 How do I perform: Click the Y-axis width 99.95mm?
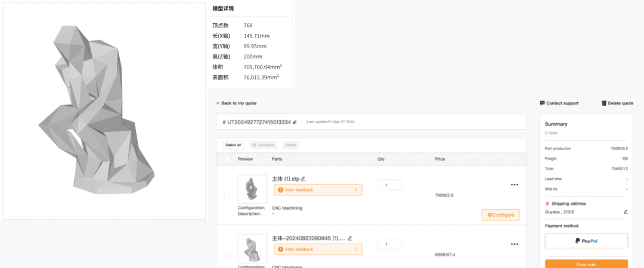click(255, 46)
